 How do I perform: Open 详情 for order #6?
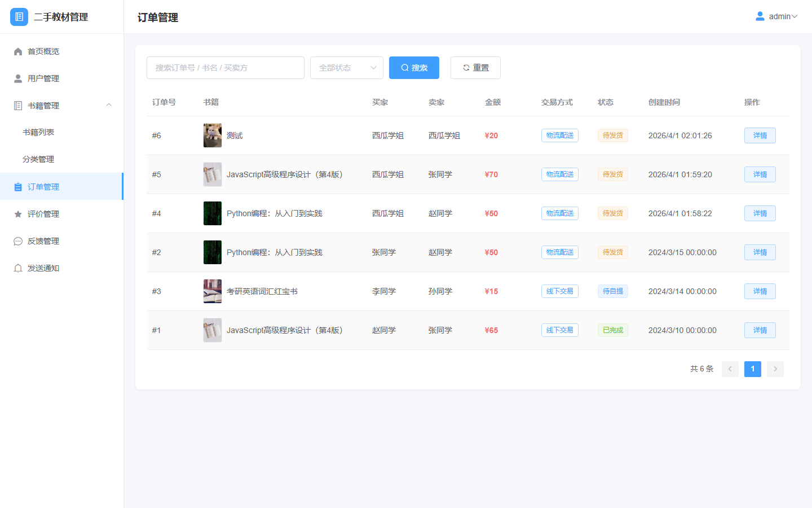tap(760, 135)
